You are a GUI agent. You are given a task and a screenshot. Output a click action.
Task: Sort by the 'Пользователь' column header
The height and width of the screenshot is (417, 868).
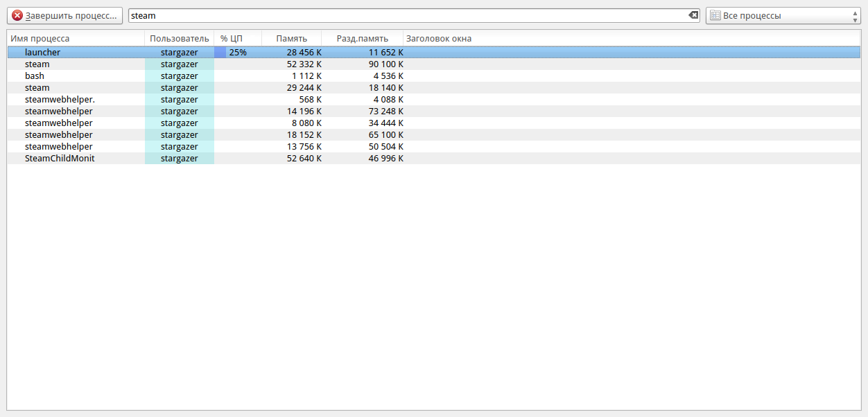(180, 39)
